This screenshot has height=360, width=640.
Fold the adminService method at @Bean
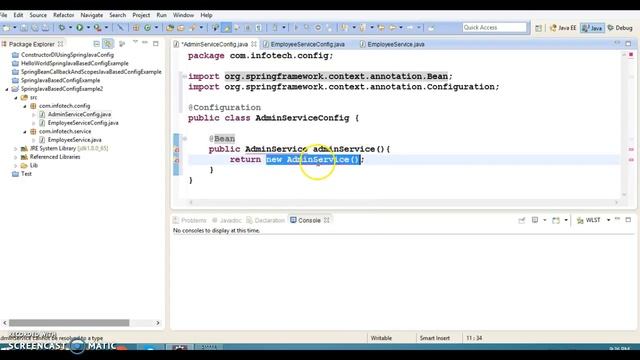(x=184, y=139)
